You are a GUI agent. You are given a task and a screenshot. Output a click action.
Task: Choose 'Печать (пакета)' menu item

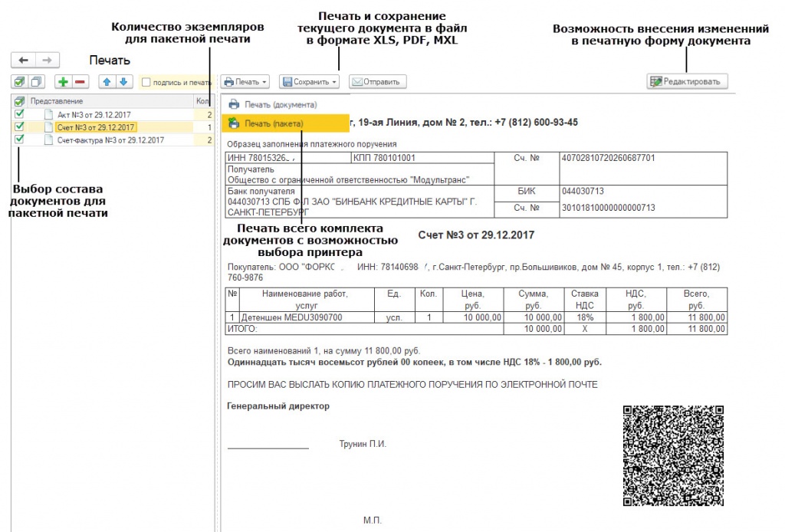point(285,123)
